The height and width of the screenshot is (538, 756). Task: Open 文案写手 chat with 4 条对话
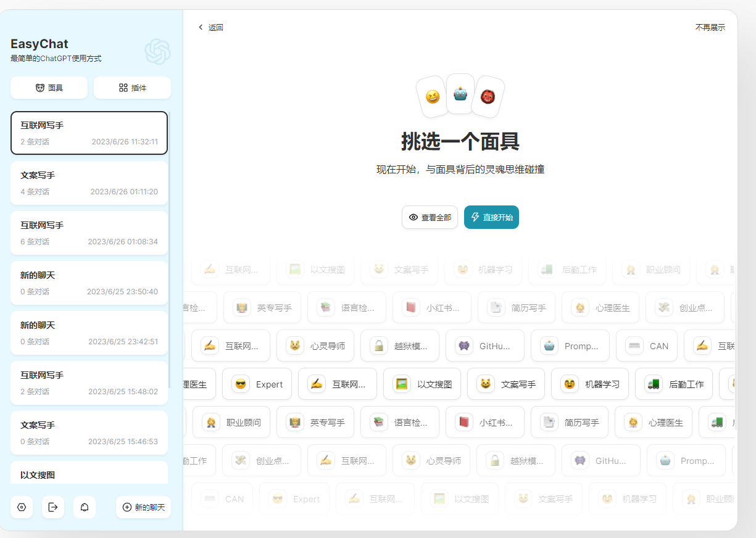click(89, 183)
